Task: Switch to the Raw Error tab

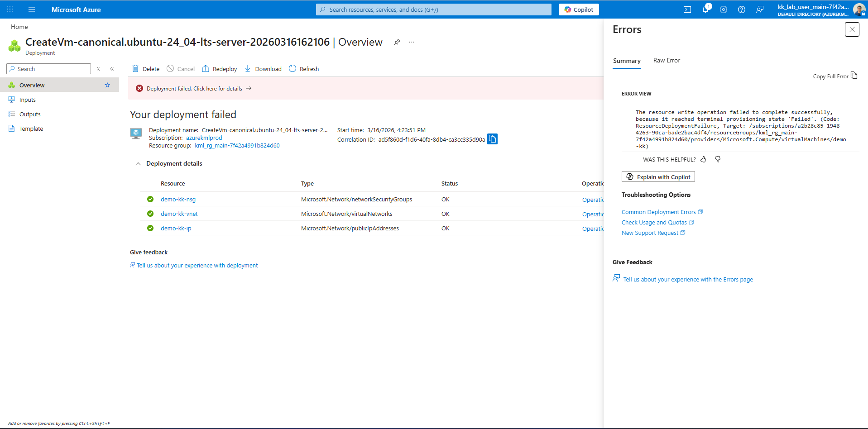Action: (x=667, y=61)
